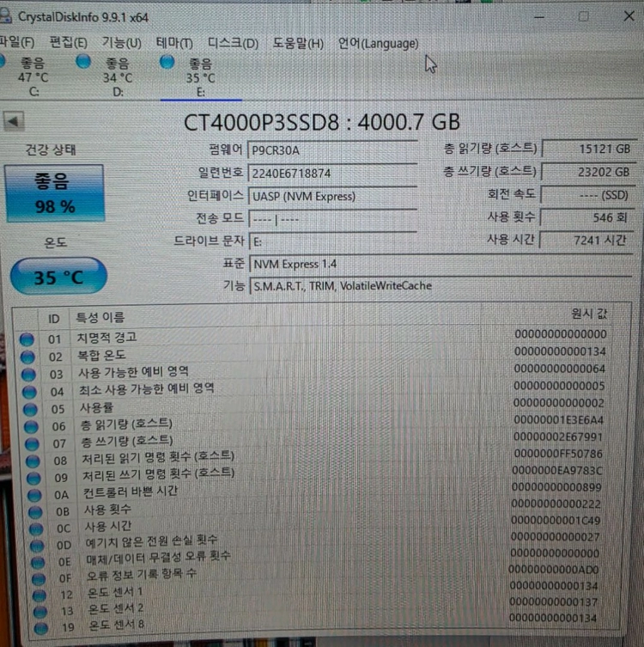Click status icon of row 19 온도 센서 8
The height and width of the screenshot is (647, 644).
(x=41, y=628)
